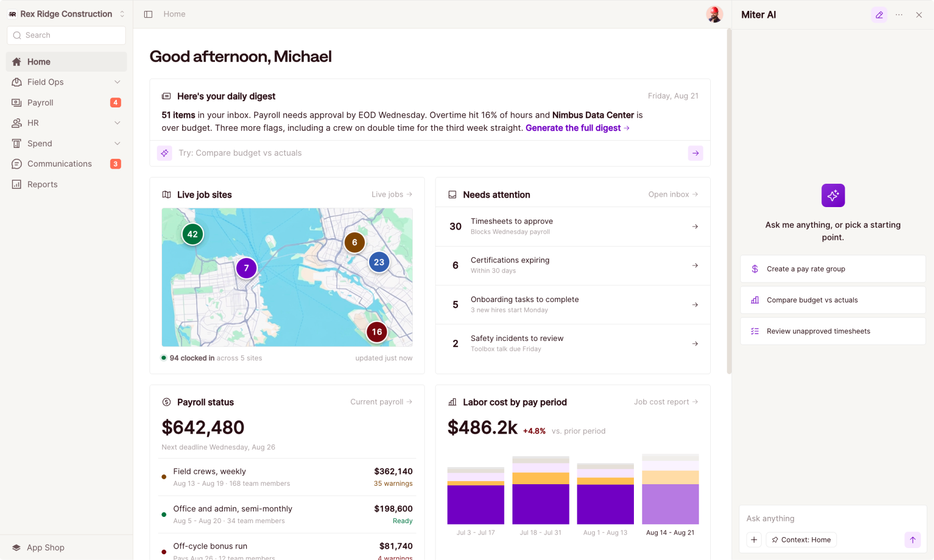
Task: Select Home in the sidebar
Action: tap(66, 62)
